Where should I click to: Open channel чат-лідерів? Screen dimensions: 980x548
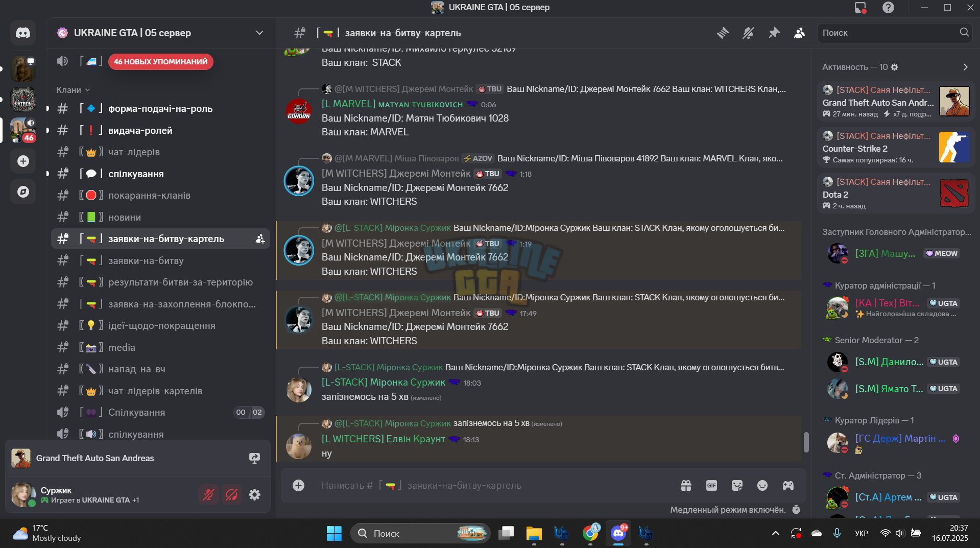[160, 152]
